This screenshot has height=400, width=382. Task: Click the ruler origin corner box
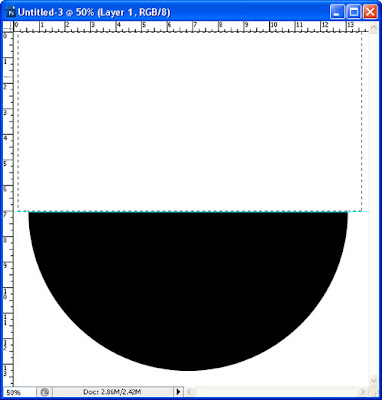[x=8, y=26]
